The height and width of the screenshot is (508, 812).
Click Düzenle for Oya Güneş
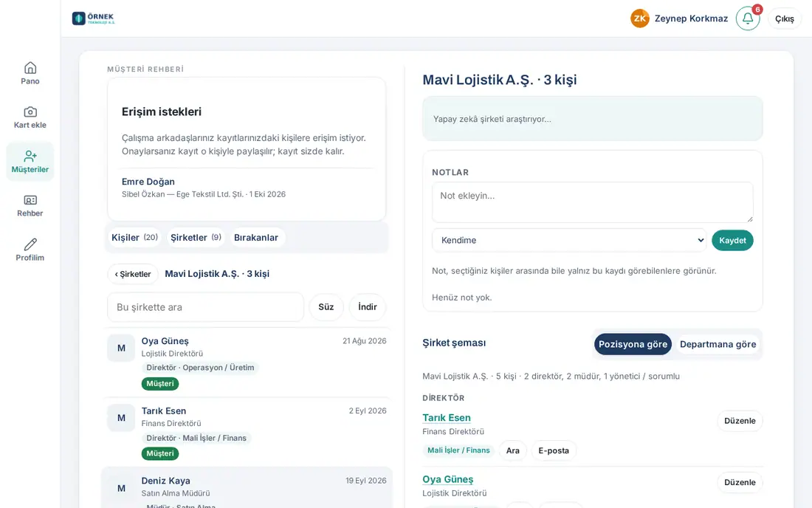click(740, 483)
